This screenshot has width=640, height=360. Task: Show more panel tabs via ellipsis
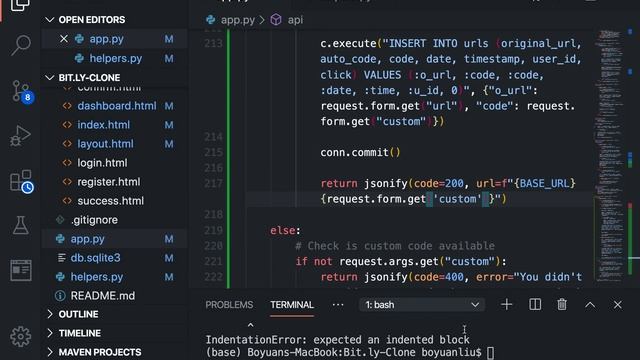pos(338,304)
